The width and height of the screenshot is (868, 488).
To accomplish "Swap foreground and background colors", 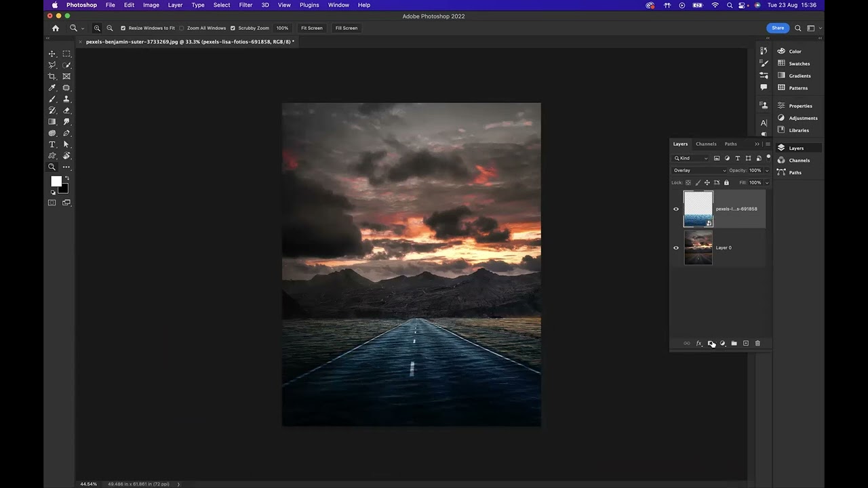I will click(x=66, y=178).
